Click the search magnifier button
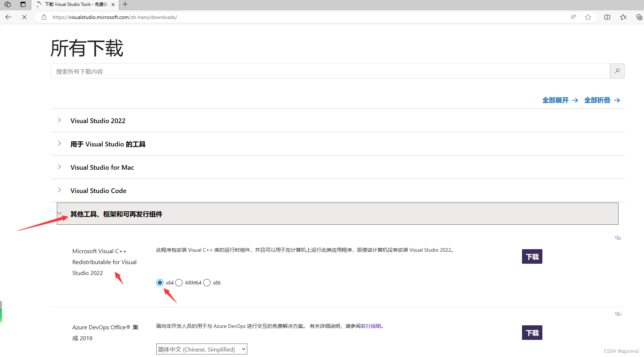644x357 pixels. pyautogui.click(x=617, y=71)
